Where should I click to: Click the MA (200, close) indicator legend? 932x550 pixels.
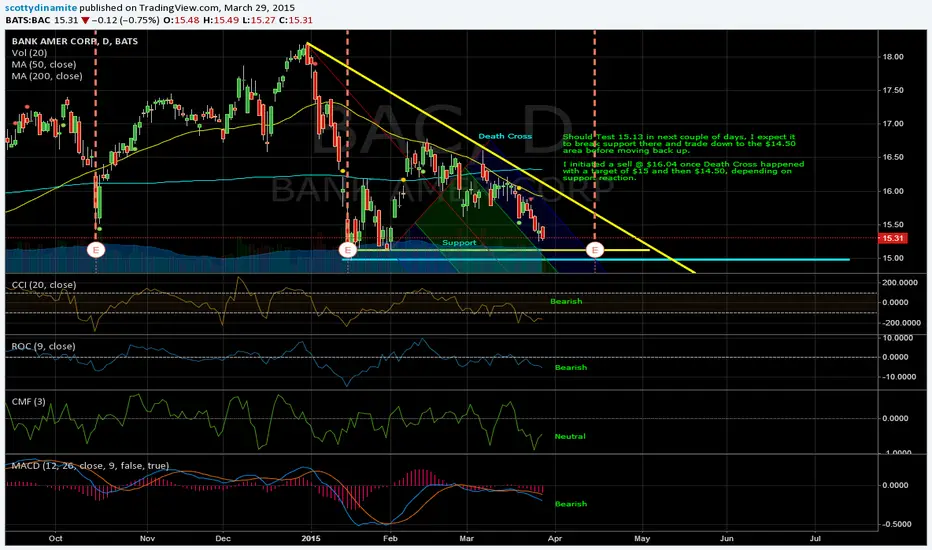[x=47, y=76]
